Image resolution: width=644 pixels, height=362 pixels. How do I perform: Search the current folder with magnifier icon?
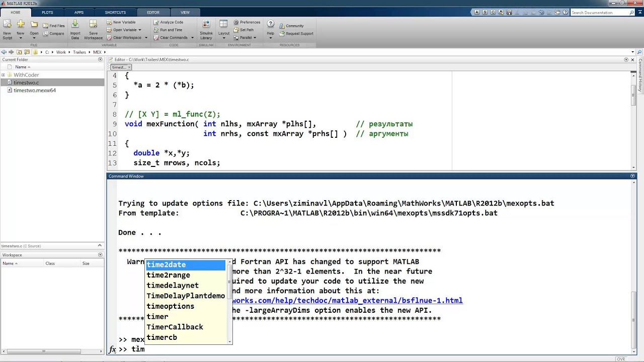tap(639, 52)
